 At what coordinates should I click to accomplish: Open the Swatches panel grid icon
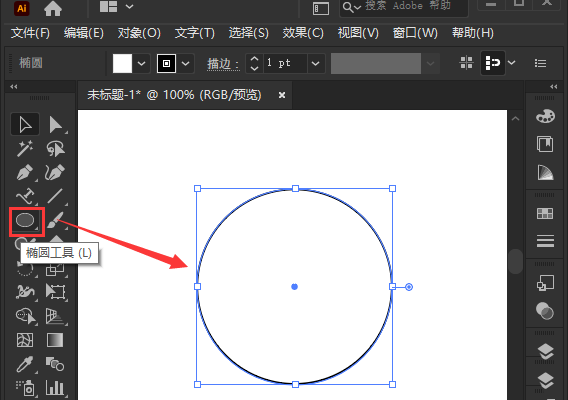point(545,214)
